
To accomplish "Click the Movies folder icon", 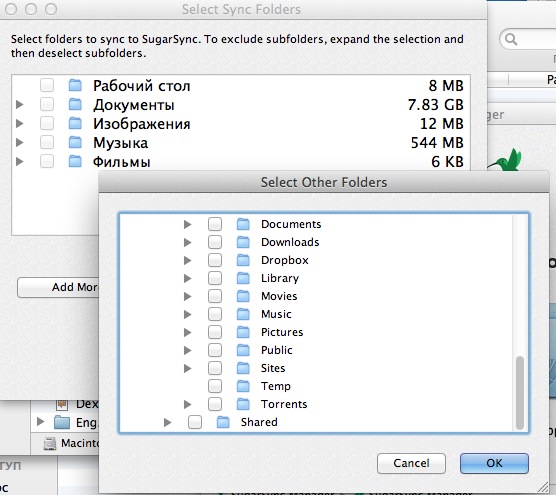I will (243, 296).
